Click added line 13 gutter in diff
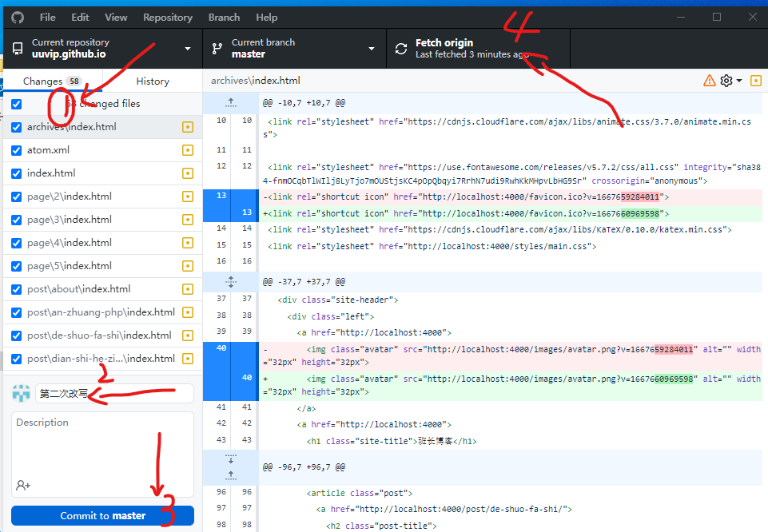 pyautogui.click(x=231, y=213)
